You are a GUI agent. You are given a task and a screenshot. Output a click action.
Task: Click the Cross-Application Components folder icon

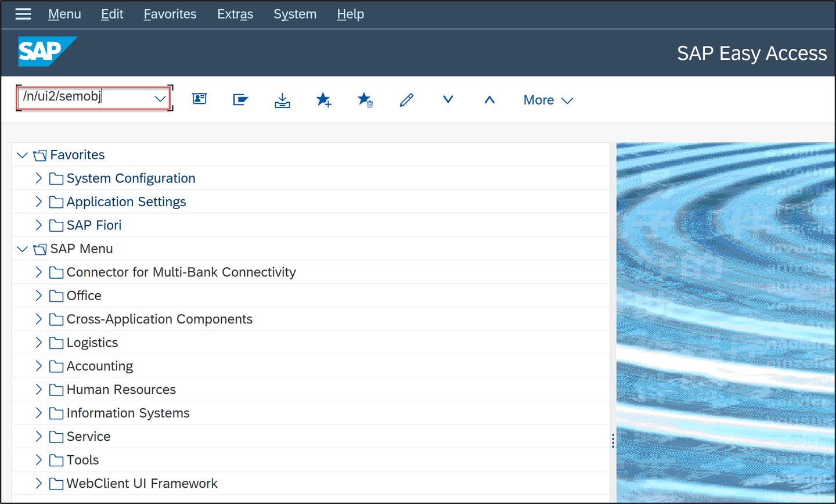point(56,319)
